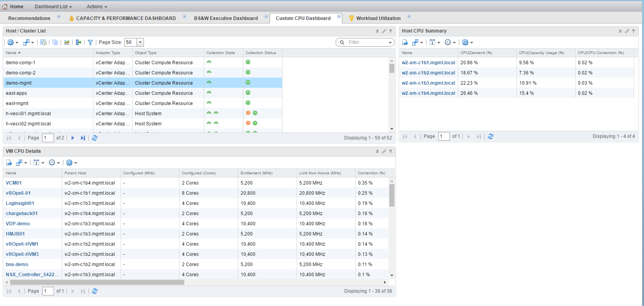Click the chart icon in Host/Cluster List toolbar
Image resolution: width=644 pixels, height=306 pixels.
[67, 42]
